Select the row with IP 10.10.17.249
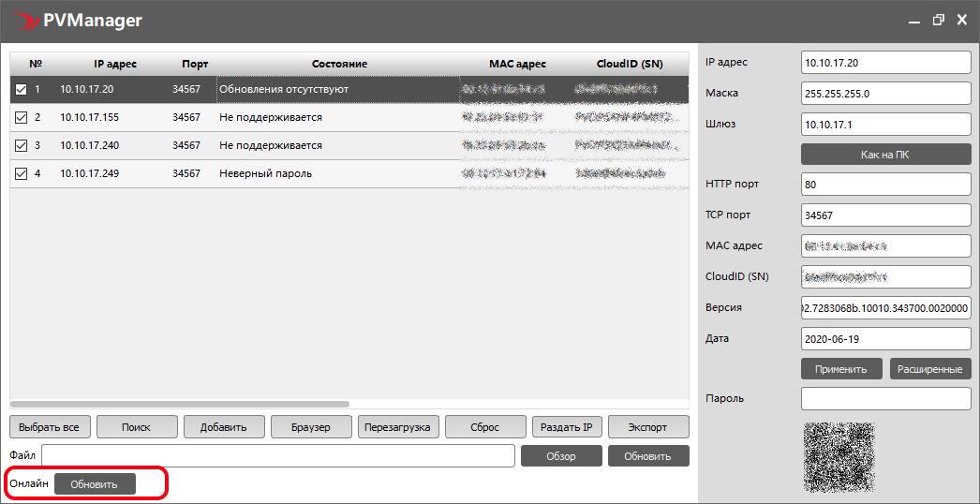Viewport: 980px width, 504px height. (x=349, y=174)
